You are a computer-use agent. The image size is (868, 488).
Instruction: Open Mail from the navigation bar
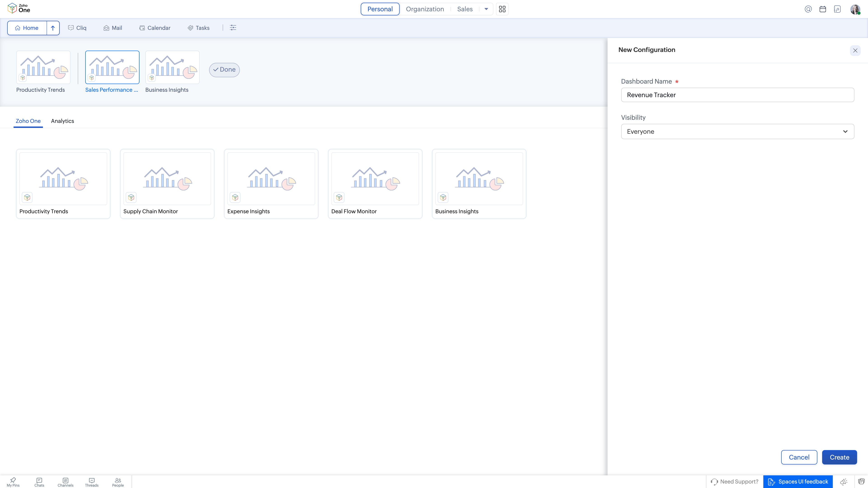[x=113, y=28]
